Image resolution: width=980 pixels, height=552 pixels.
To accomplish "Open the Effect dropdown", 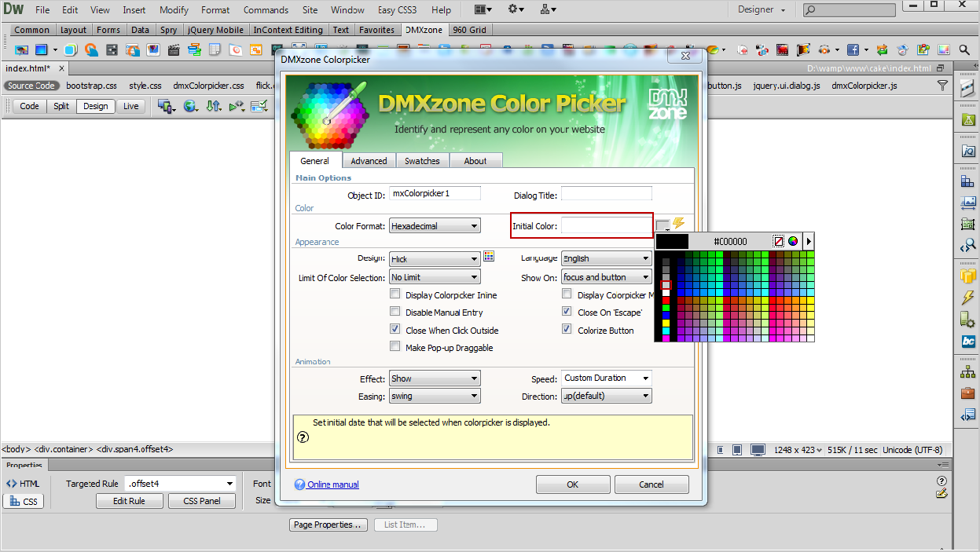I will [x=435, y=378].
